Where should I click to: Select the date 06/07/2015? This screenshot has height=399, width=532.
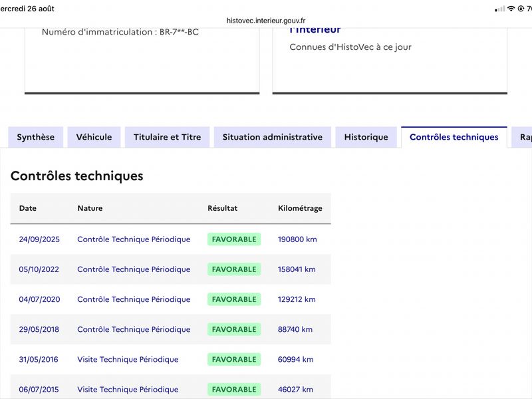click(x=39, y=390)
